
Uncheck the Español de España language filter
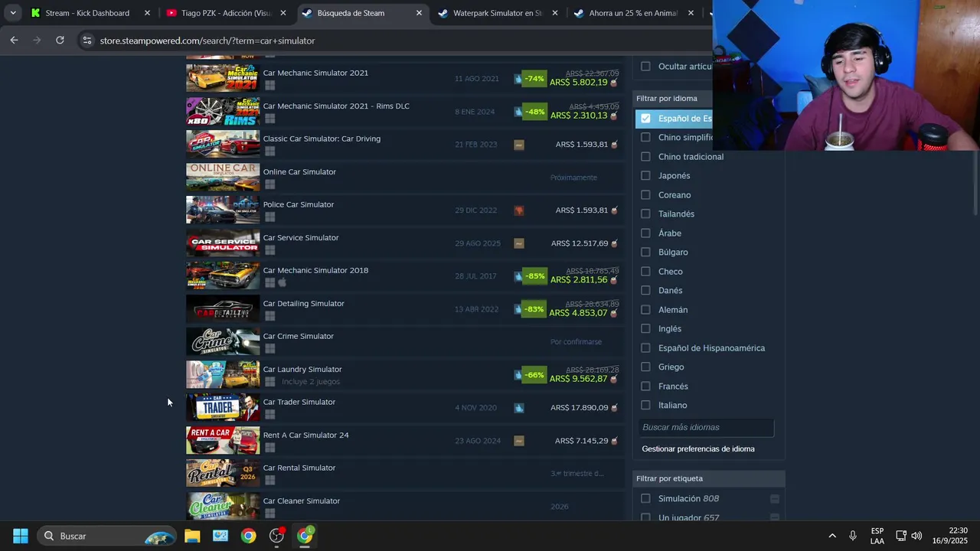point(645,119)
